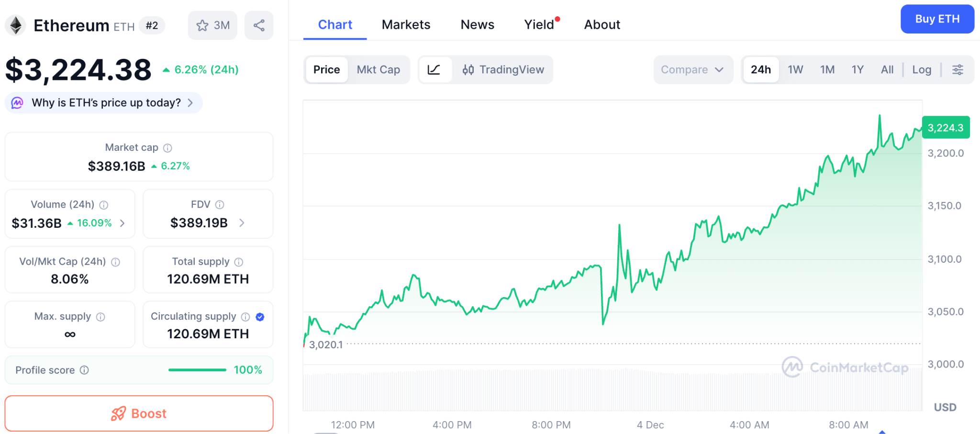Switch to TradingView candlestick chart
This screenshot has height=434, width=980.
coord(503,70)
